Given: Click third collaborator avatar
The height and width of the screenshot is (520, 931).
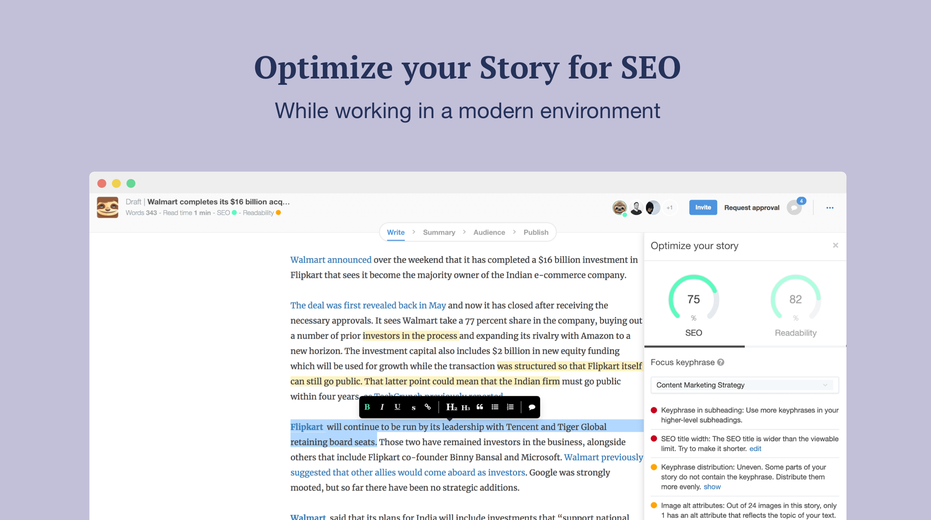Looking at the screenshot, I should 652,208.
